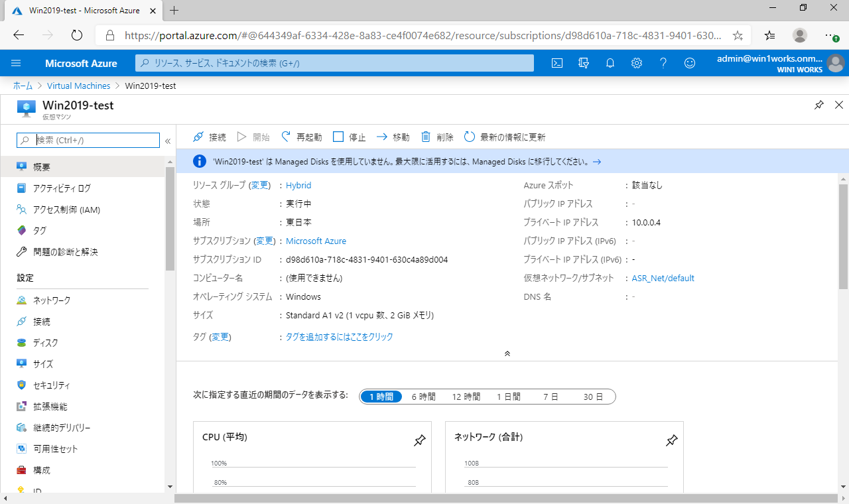
Task: Select the 6 時間 time range
Action: pyautogui.click(x=423, y=397)
